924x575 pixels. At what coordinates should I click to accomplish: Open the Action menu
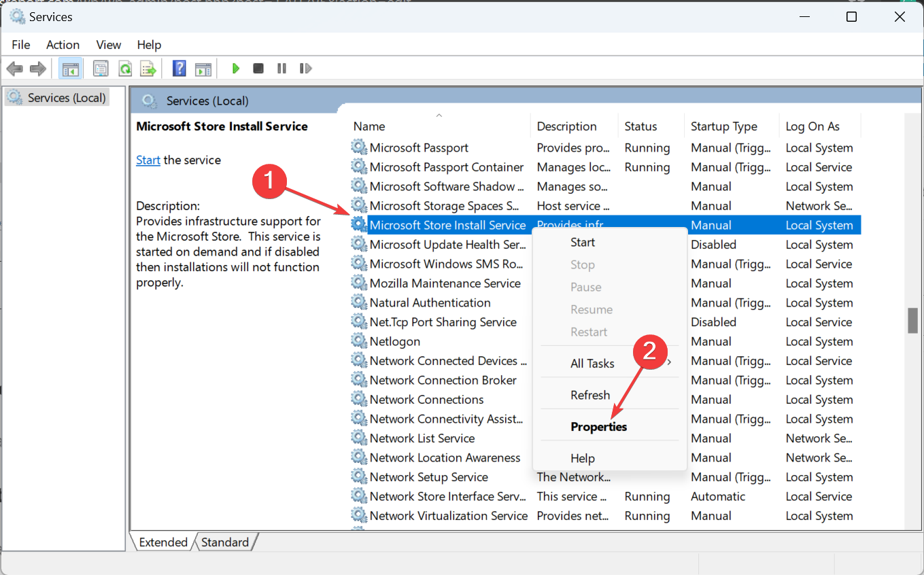click(63, 44)
